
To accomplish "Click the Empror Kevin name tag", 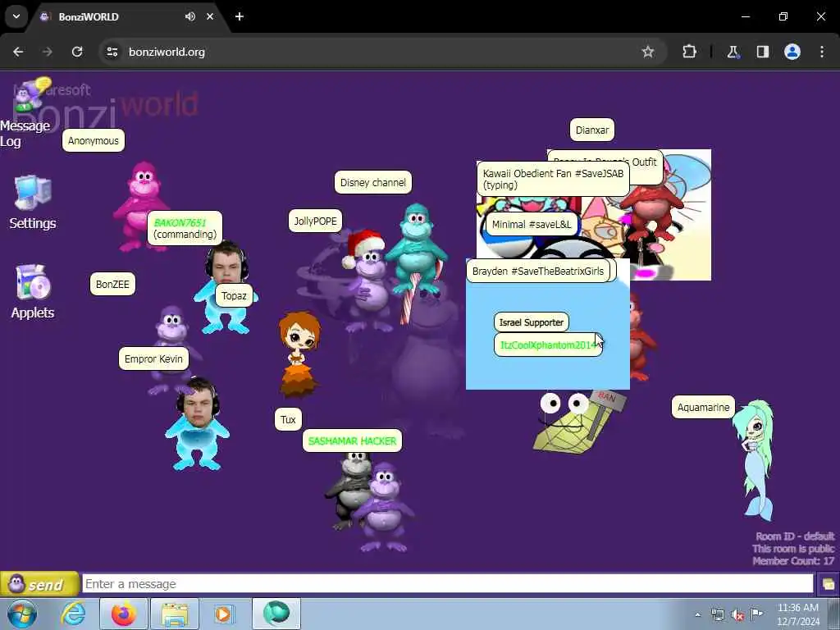I will pos(153,358).
